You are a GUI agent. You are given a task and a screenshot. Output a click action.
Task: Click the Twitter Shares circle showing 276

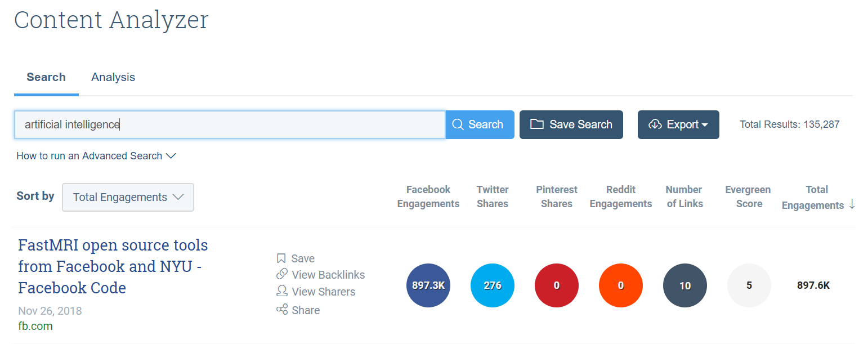click(493, 285)
